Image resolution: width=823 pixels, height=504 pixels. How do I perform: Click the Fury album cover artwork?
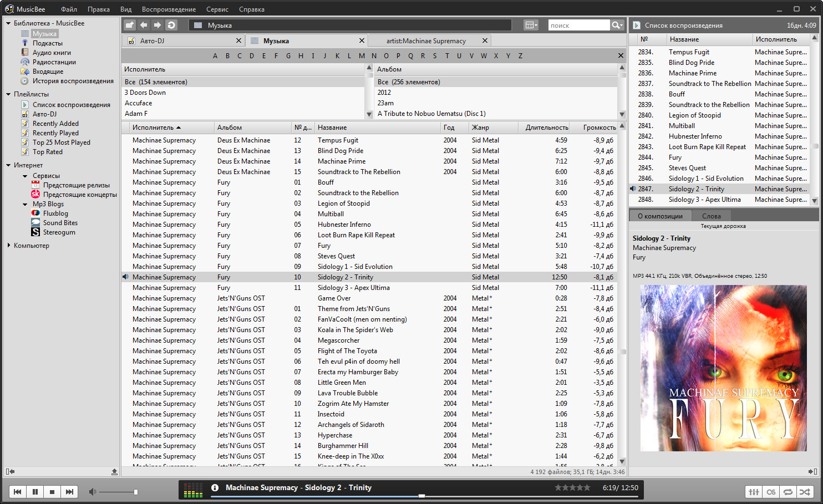[724, 368]
